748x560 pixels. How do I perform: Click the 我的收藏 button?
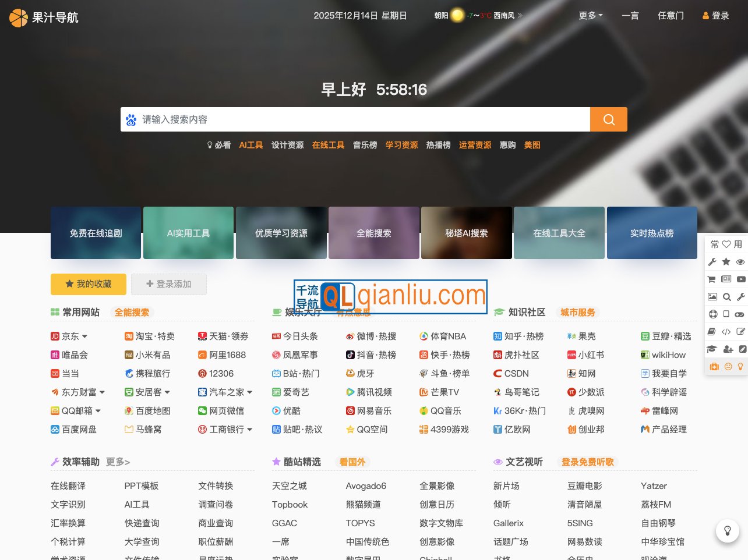coord(88,284)
